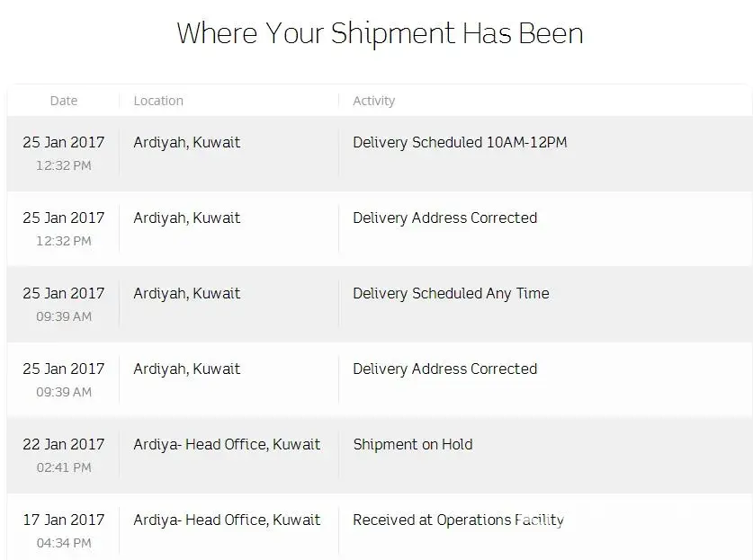Click the Activity column header

pyautogui.click(x=373, y=101)
